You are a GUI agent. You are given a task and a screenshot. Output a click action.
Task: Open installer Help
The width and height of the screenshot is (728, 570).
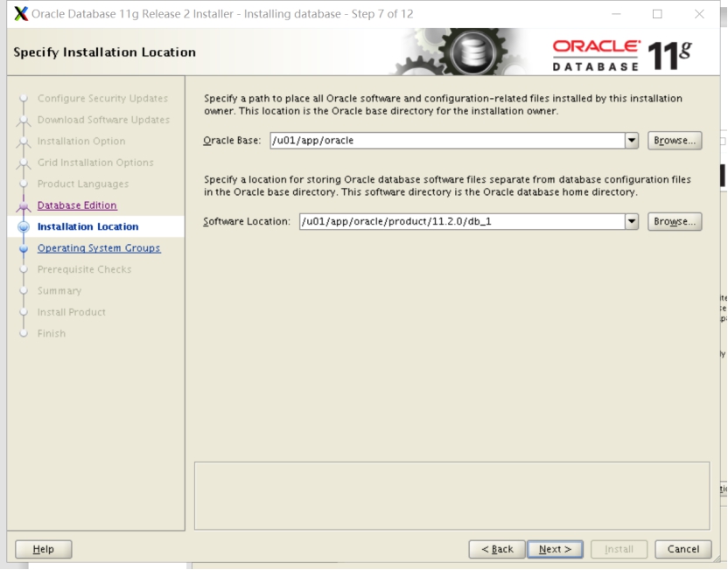pos(43,549)
